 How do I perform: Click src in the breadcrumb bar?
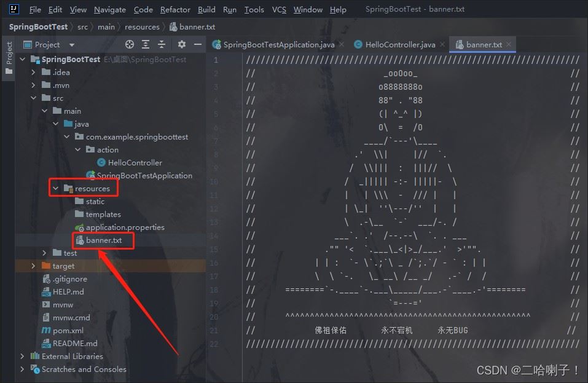pos(82,26)
